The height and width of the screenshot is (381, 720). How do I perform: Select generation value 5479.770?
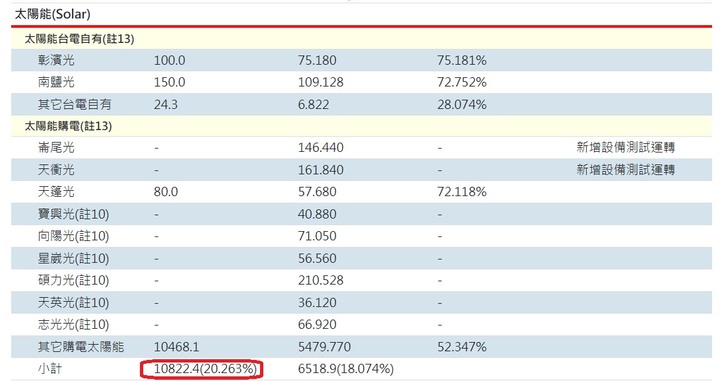pyautogui.click(x=324, y=347)
